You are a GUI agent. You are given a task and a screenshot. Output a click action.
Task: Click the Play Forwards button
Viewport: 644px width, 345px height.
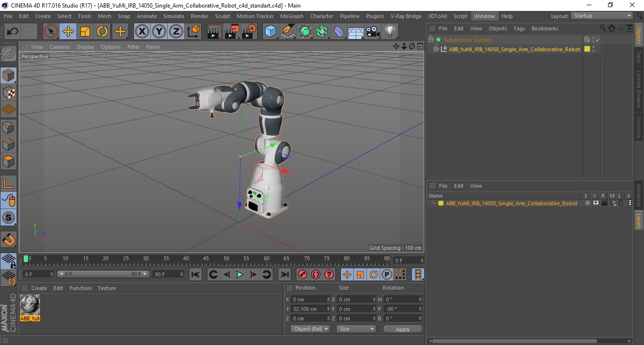pos(240,274)
